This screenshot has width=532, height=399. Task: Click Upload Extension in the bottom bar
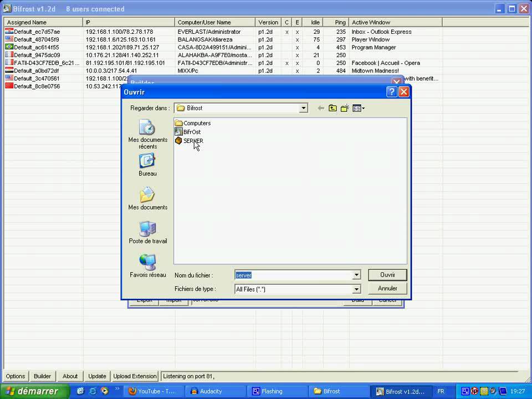[x=135, y=376]
